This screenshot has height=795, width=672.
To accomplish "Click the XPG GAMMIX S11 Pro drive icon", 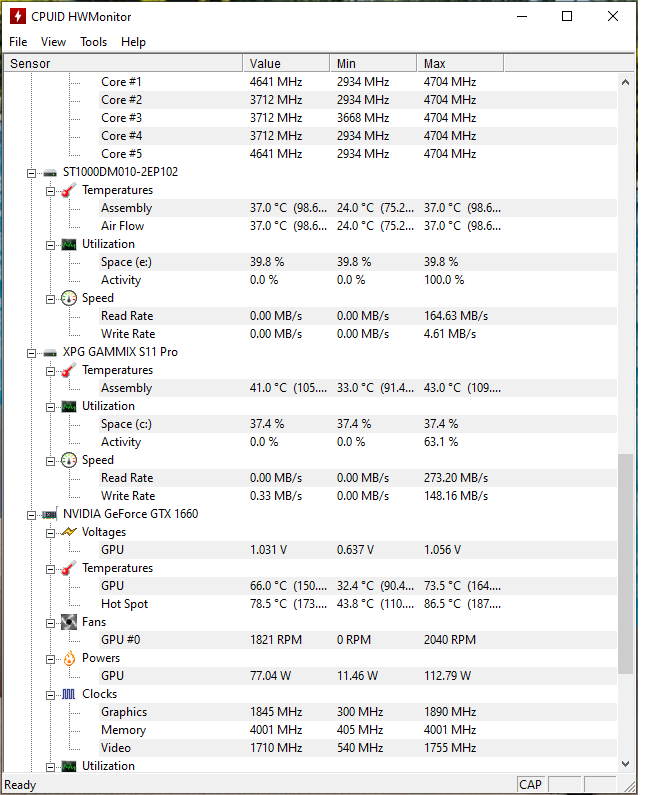I will (50, 353).
